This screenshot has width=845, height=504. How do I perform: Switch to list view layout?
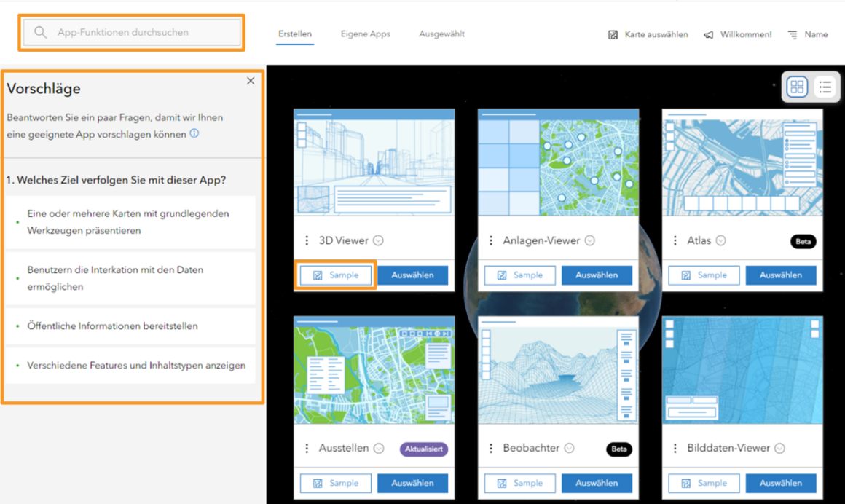pyautogui.click(x=825, y=87)
